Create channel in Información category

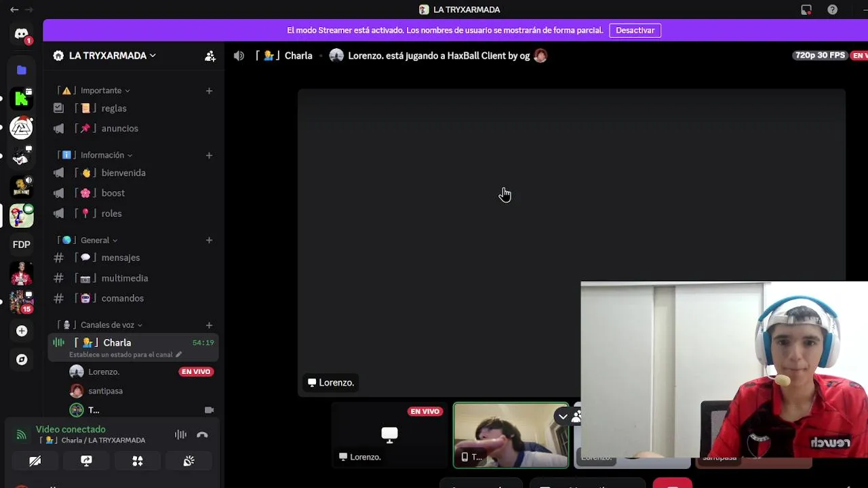click(209, 155)
